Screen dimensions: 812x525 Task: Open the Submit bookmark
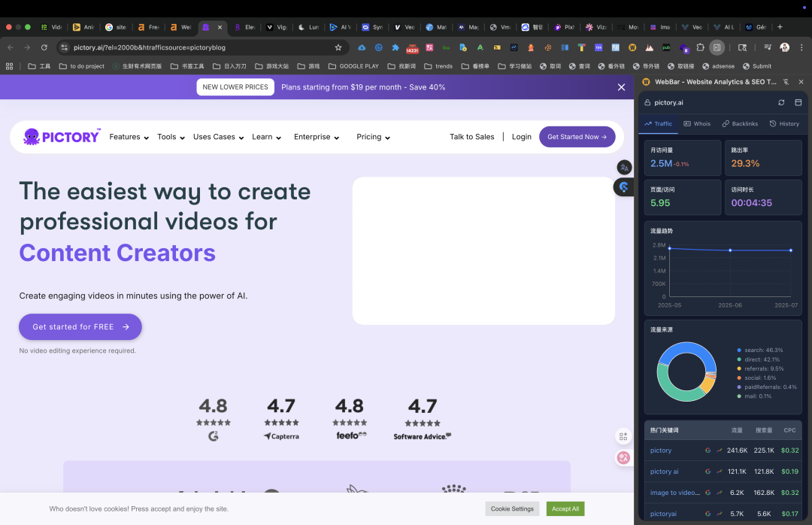(x=757, y=66)
